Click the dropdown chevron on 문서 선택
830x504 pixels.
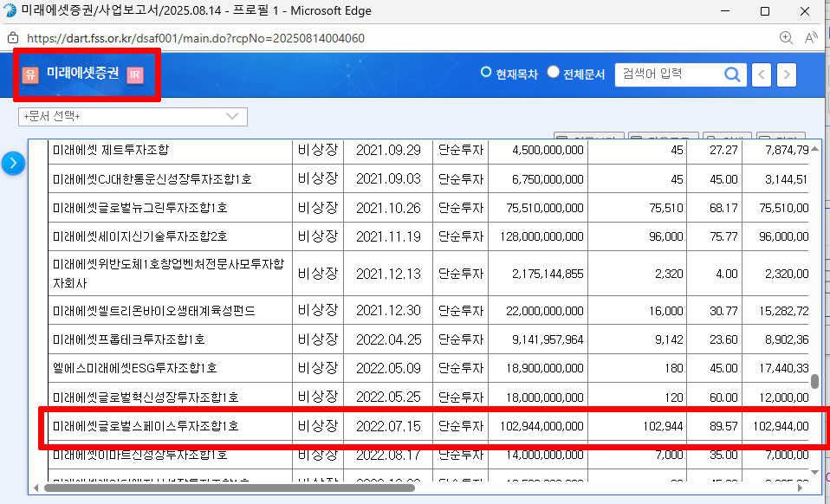click(x=231, y=116)
